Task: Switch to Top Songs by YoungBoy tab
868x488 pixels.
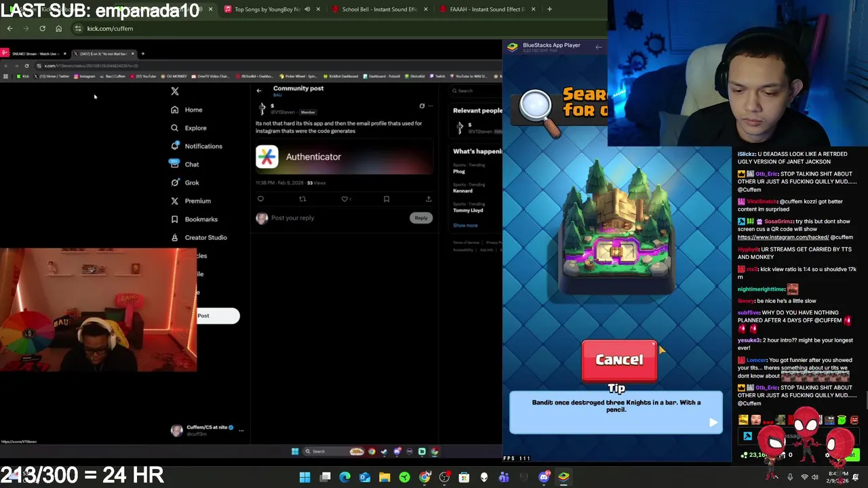Action: (271, 9)
